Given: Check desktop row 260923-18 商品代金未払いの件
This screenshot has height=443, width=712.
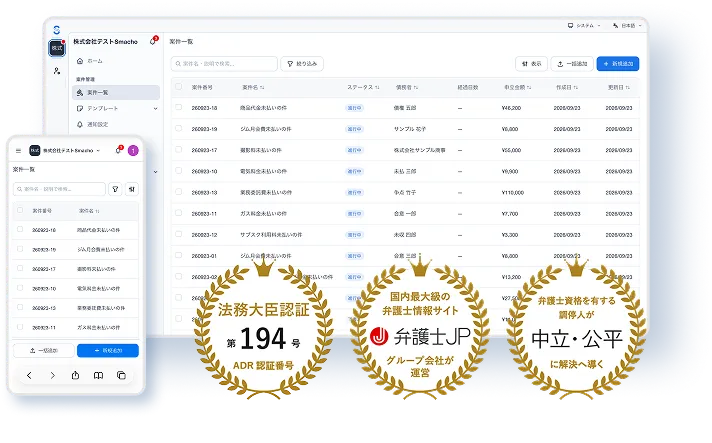Looking at the screenshot, I should point(178,107).
